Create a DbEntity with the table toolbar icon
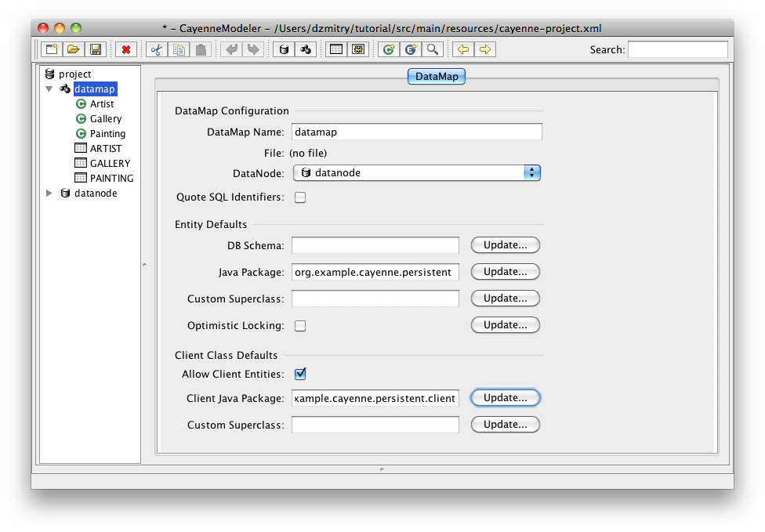This screenshot has width=765, height=532. (x=335, y=49)
